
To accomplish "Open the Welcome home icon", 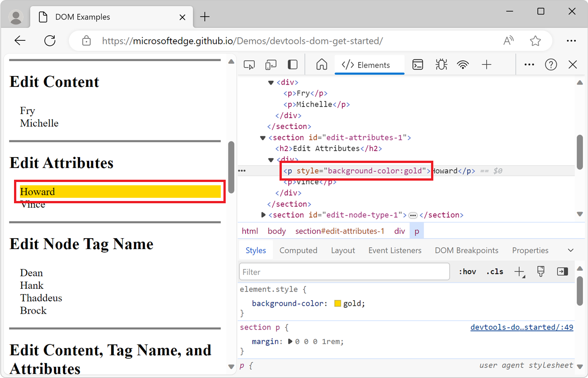I will (321, 64).
